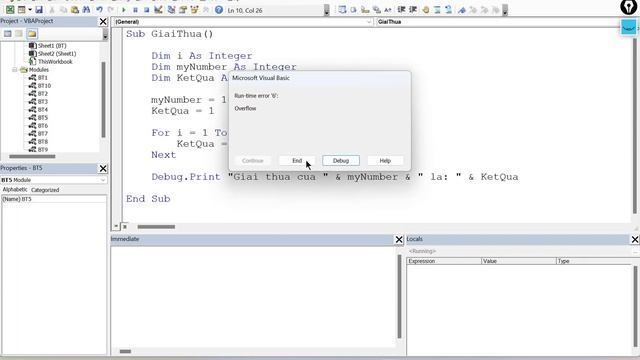Image resolution: width=640 pixels, height=360 pixels.
Task: Click the (Name) BT5 property field
Action: (54, 199)
